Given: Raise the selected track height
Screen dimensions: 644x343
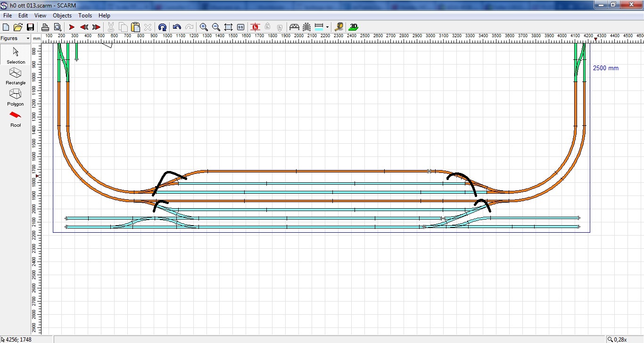Looking at the screenshot, I should click(268, 27).
